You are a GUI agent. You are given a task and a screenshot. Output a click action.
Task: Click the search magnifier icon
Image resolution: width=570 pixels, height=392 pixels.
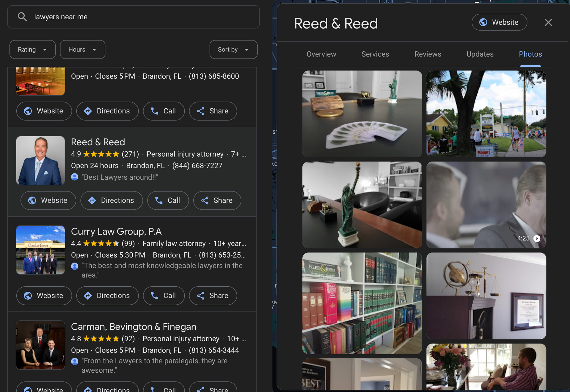pos(22,17)
